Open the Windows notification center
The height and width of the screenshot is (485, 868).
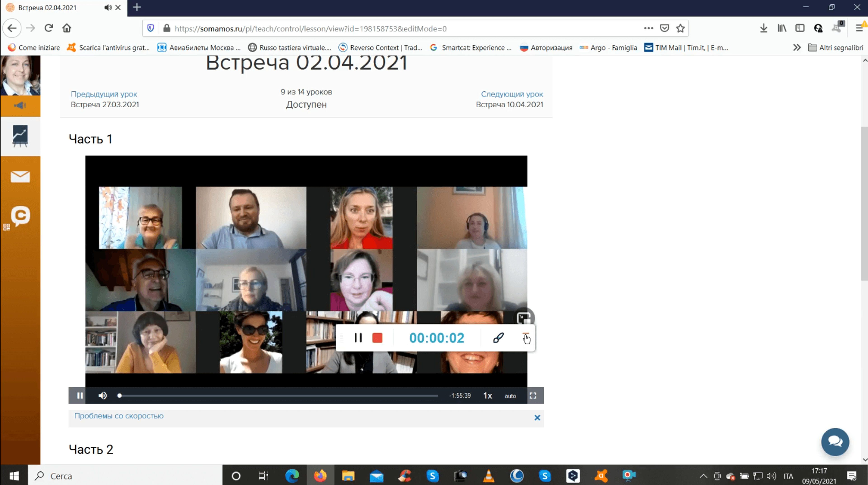(851, 476)
